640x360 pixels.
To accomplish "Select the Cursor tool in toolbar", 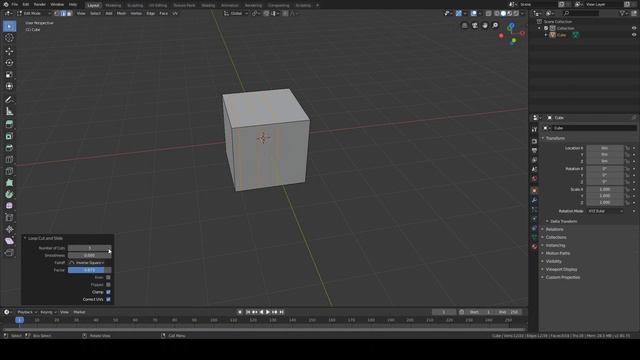I will pyautogui.click(x=9, y=38).
